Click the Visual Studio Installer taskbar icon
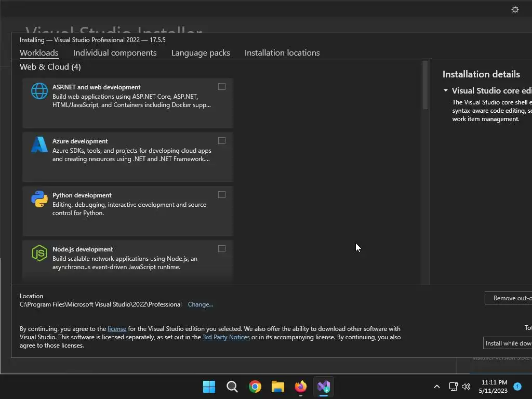 point(324,387)
